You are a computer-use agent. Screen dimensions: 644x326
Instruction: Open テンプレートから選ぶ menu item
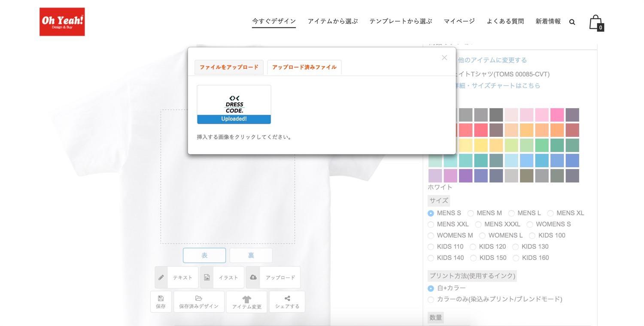401,21
